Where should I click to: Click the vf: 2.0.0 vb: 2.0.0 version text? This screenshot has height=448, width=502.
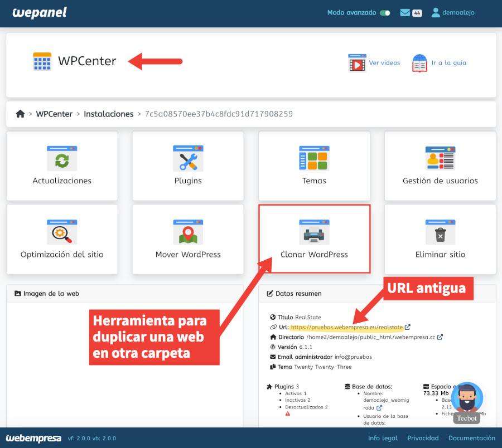click(92, 439)
